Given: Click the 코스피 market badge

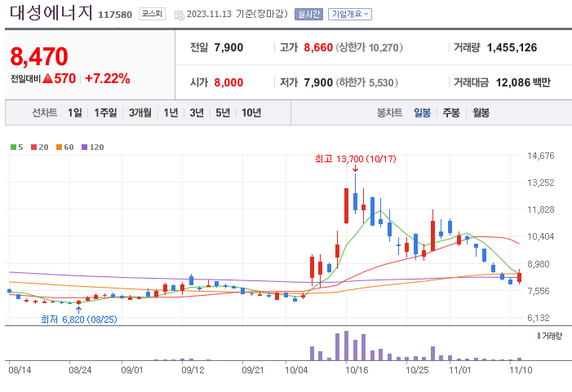Looking at the screenshot, I should click(152, 14).
